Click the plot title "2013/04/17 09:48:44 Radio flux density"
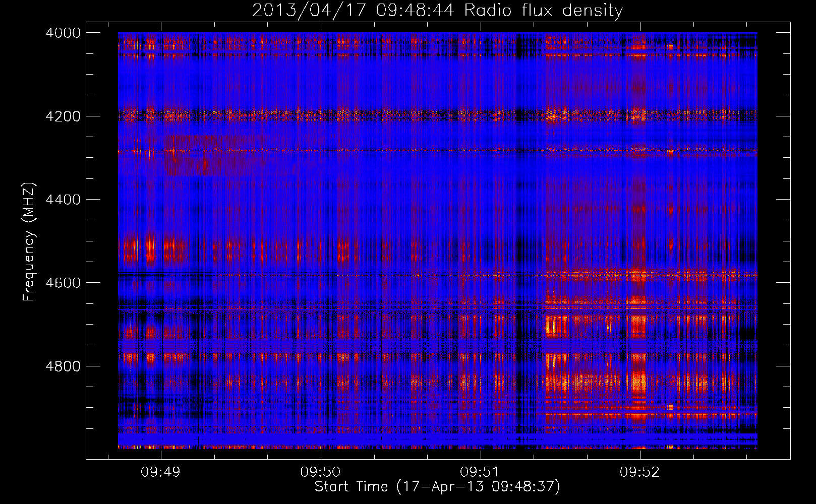Screen dimensions: 816x504 point(437,10)
